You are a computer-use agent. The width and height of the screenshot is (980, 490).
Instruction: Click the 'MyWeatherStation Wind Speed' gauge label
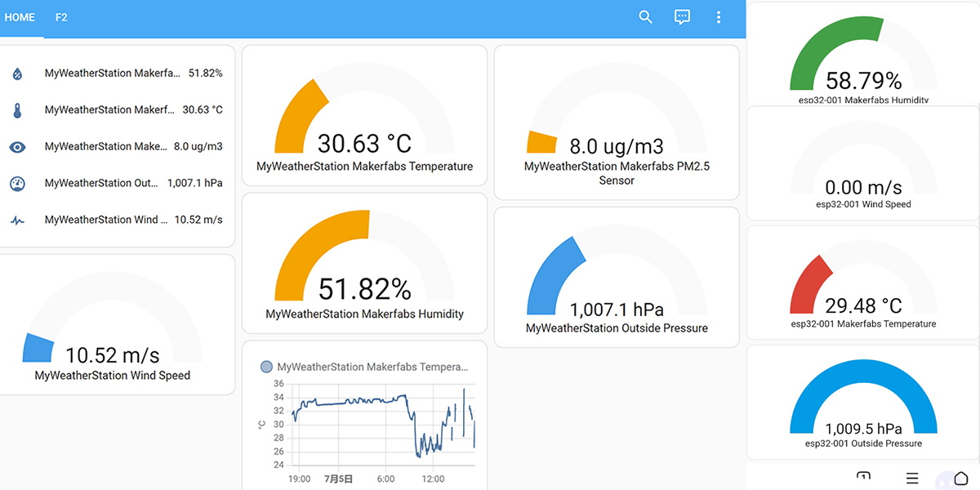click(x=113, y=376)
